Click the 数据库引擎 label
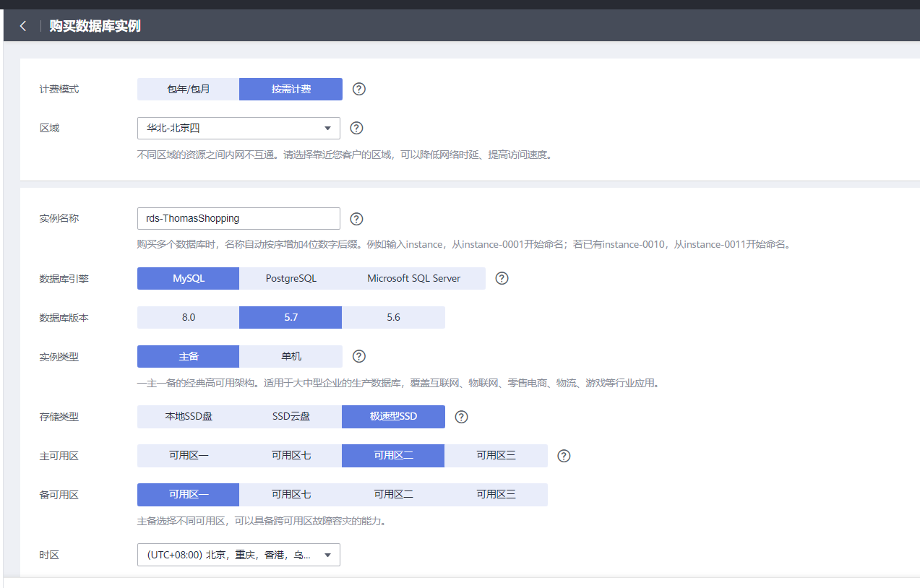This screenshot has height=588, width=920. pos(64,279)
